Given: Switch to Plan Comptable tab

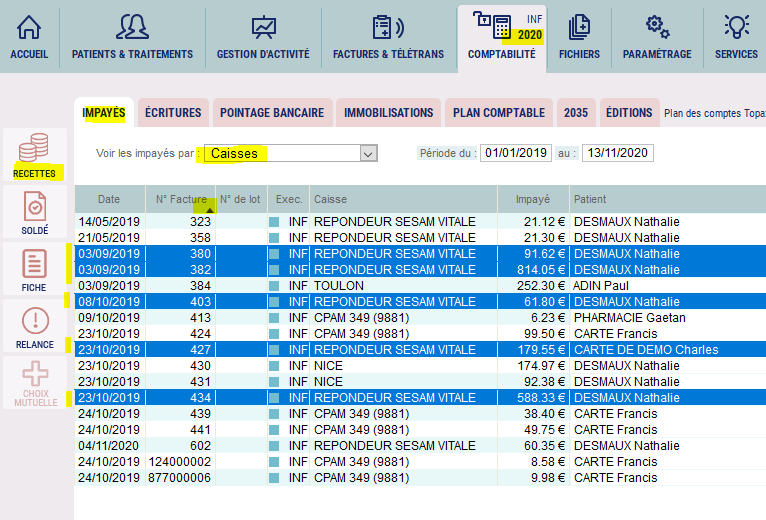Looking at the screenshot, I should [x=499, y=113].
